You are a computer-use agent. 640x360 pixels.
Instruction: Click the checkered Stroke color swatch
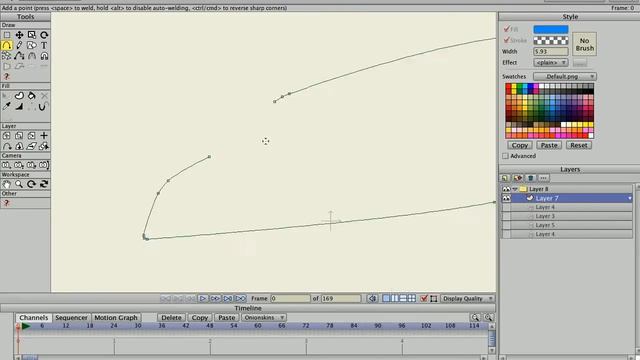coord(551,40)
